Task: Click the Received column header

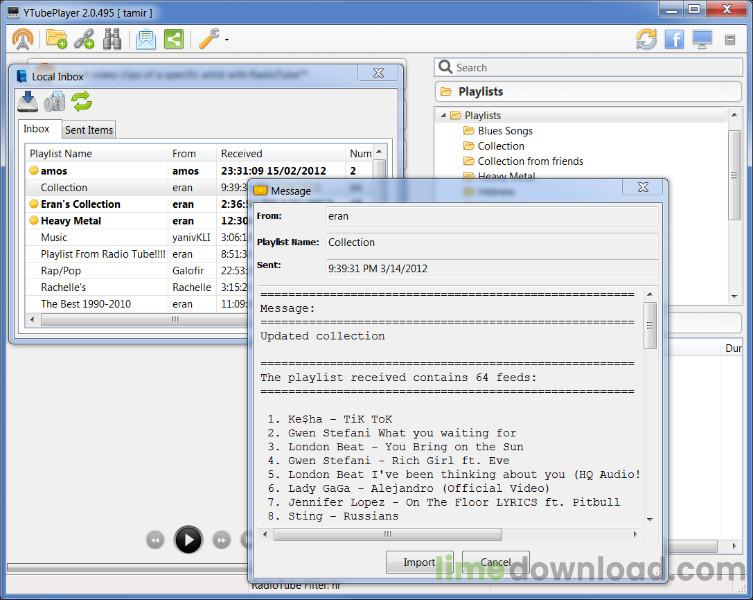Action: [x=280, y=154]
